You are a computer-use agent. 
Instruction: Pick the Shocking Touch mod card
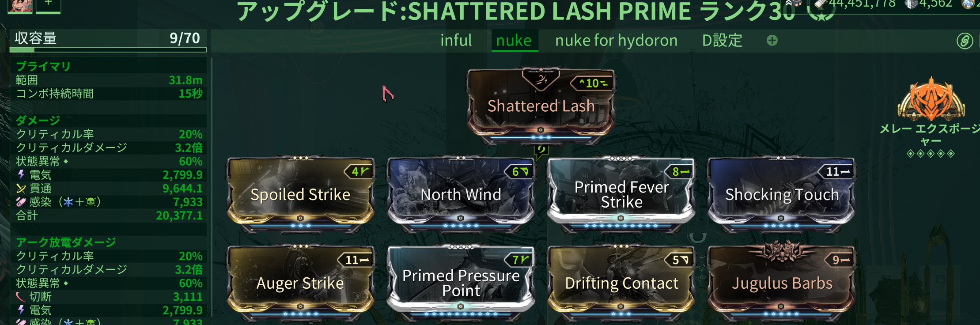[x=781, y=194]
